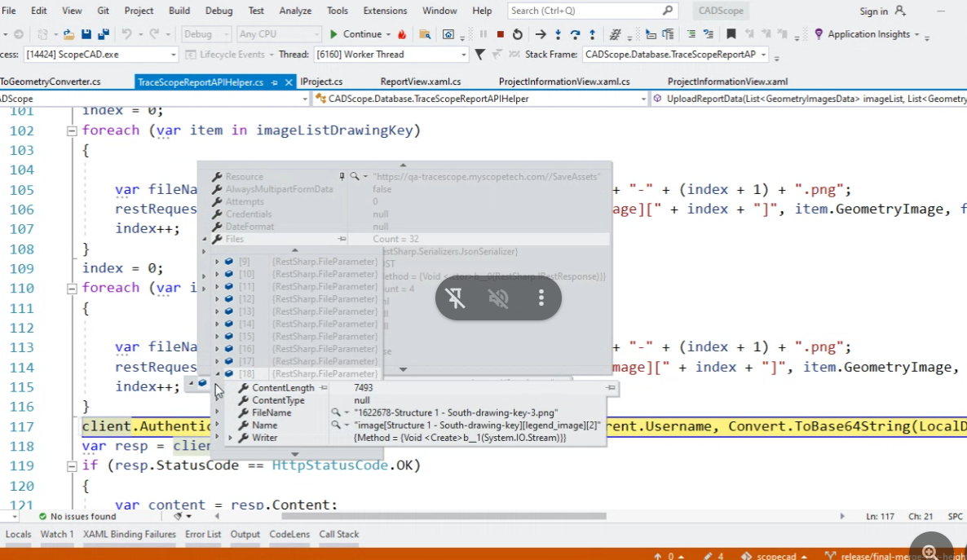Click the bookmark icon in the toolbar
Screen dimensions: 967x560
pyautogui.click(x=731, y=34)
